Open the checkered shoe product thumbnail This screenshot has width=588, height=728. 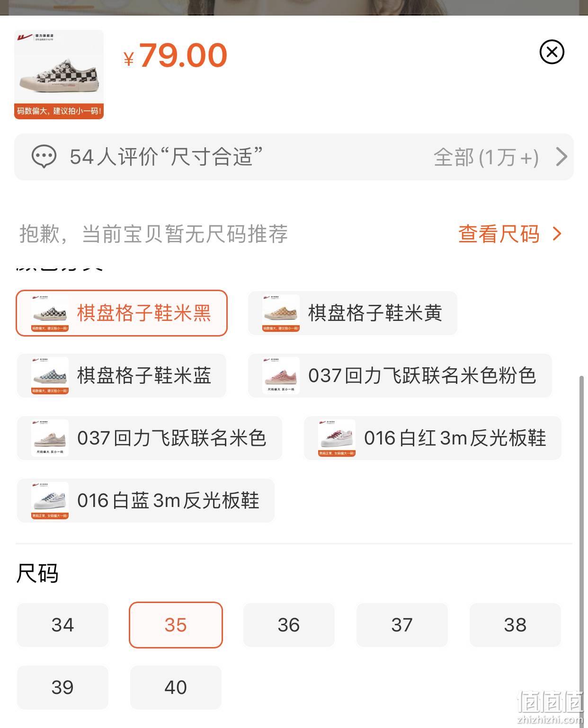59,74
